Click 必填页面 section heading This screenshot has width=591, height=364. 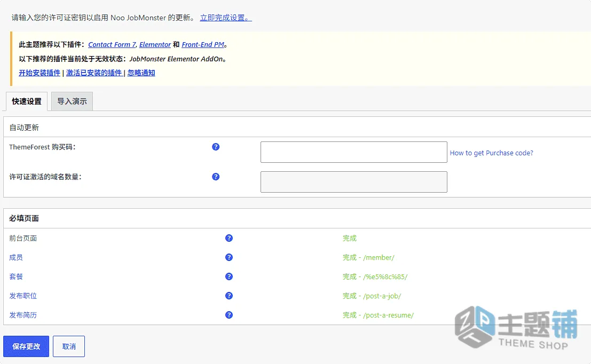[x=24, y=218]
